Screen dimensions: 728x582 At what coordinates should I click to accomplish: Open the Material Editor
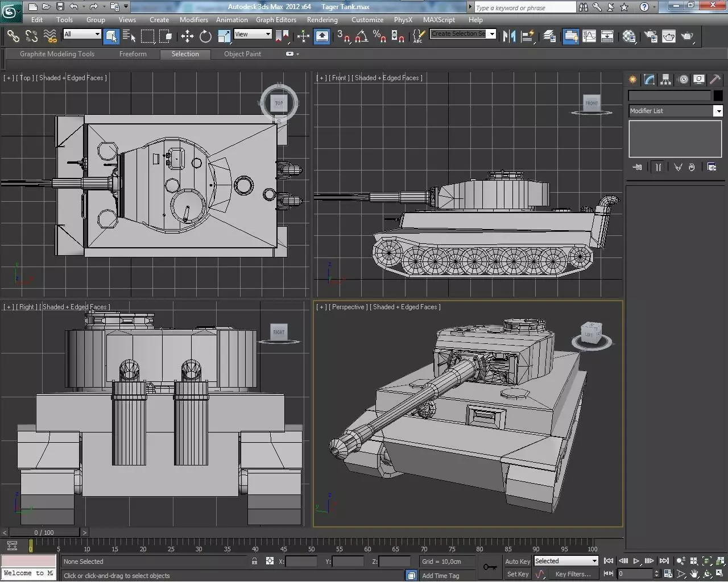coord(629,36)
